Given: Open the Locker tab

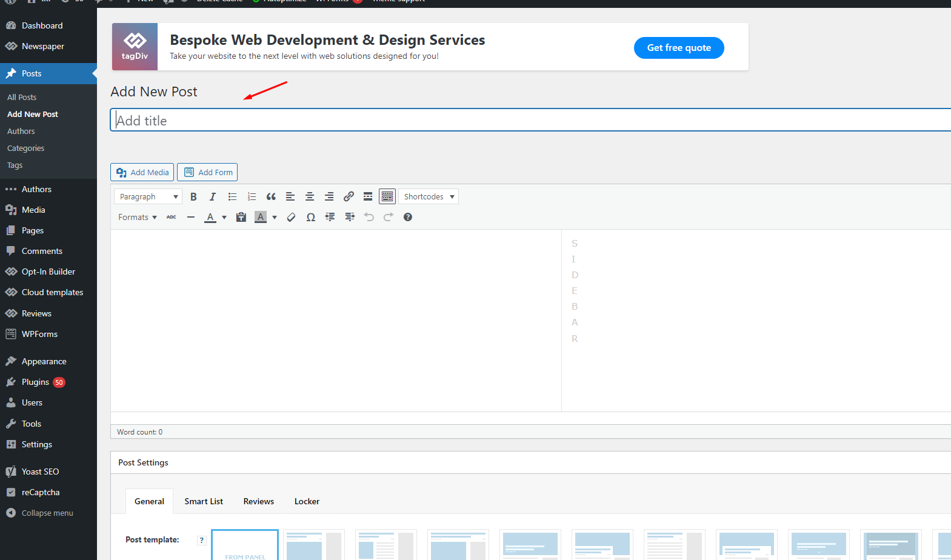Looking at the screenshot, I should tap(307, 501).
